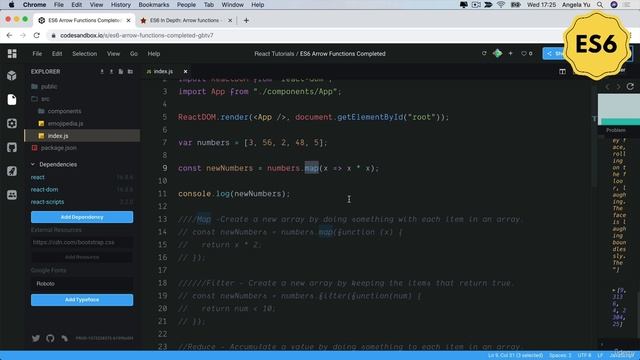
Task: Open the Live collaboration people icon
Action: (12, 195)
